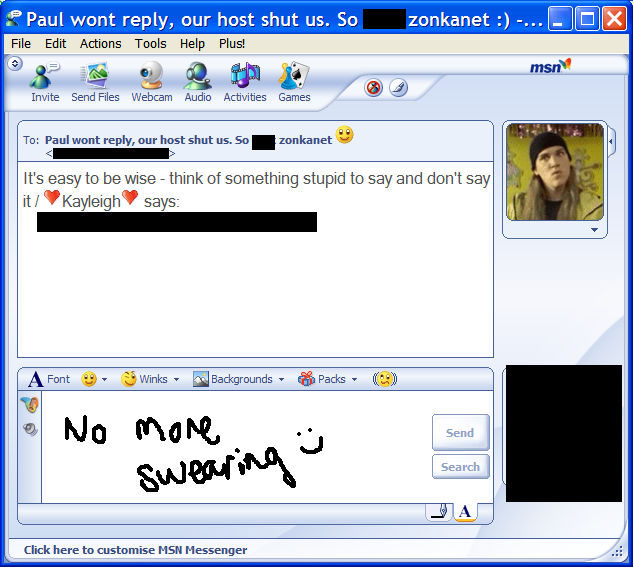
Task: Launch Games from the toolbar
Action: click(294, 82)
